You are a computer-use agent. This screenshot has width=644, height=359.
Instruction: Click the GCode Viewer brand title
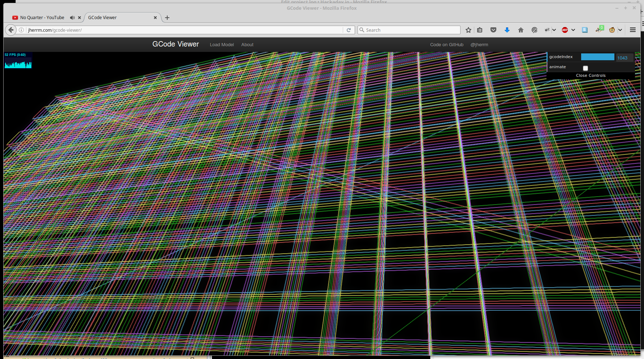[176, 44]
